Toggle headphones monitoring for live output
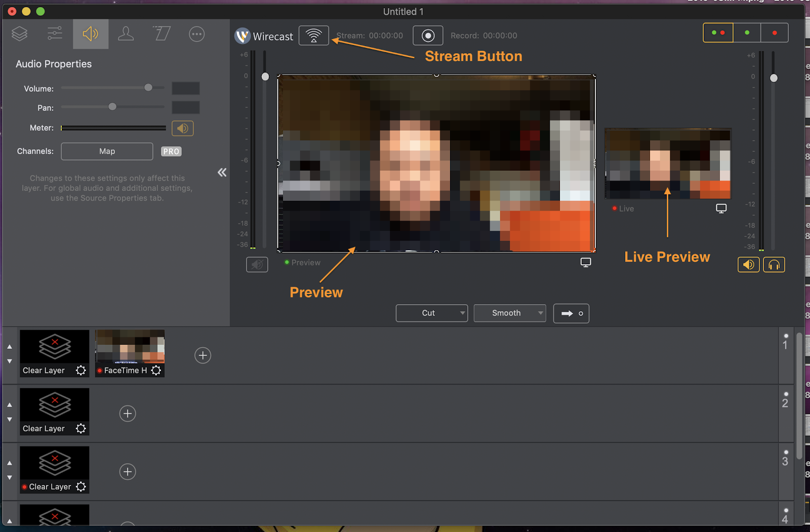Image resolution: width=810 pixels, height=532 pixels. pos(774,265)
